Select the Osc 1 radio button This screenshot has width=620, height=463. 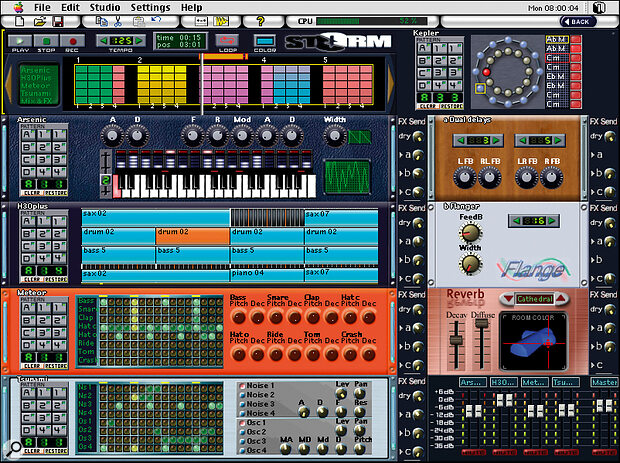tap(242, 423)
